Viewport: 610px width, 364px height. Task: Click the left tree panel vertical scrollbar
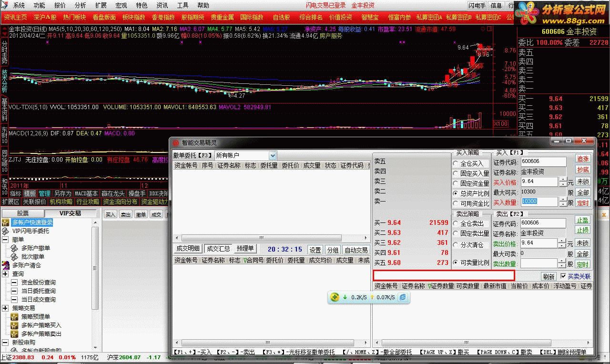point(96,286)
